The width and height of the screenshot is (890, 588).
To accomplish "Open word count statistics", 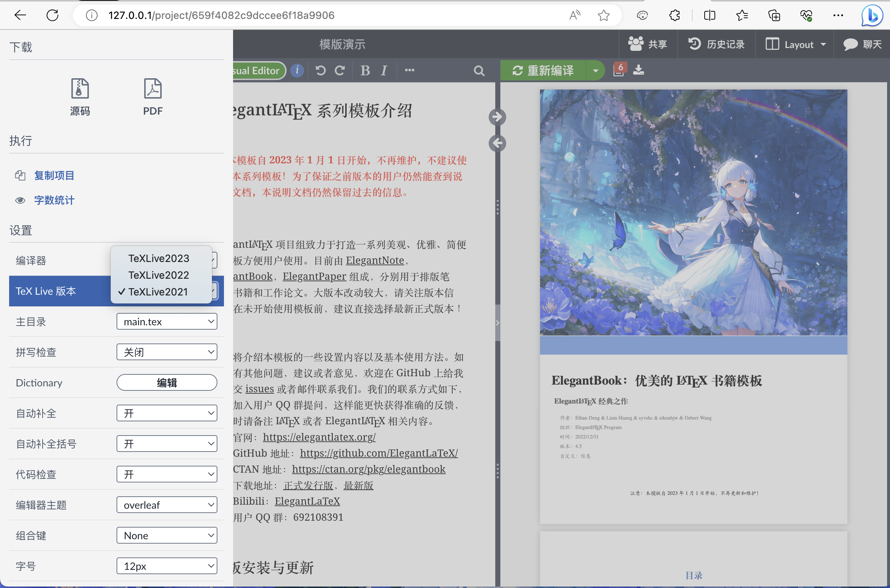I will (54, 200).
